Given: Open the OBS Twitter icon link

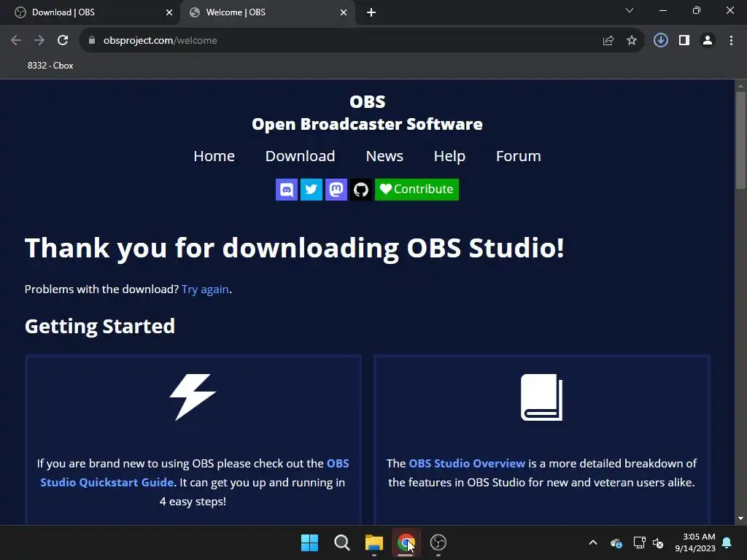Looking at the screenshot, I should [x=311, y=190].
